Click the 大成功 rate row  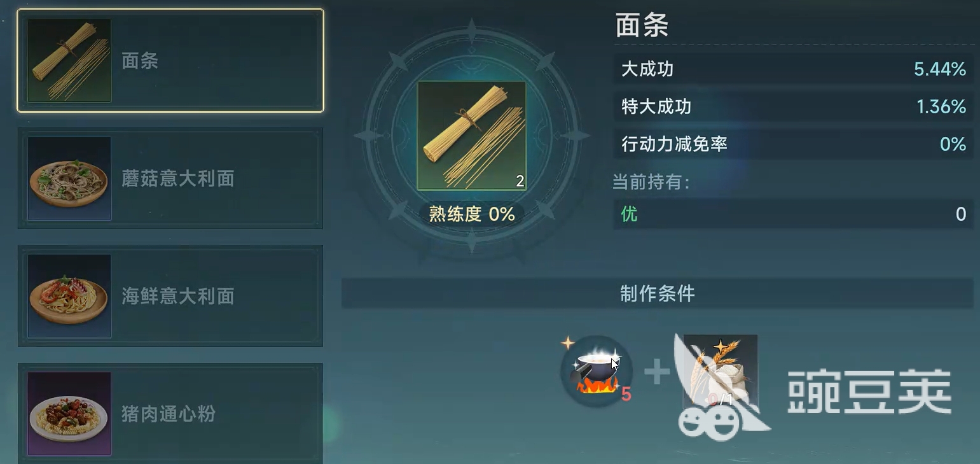(793, 69)
